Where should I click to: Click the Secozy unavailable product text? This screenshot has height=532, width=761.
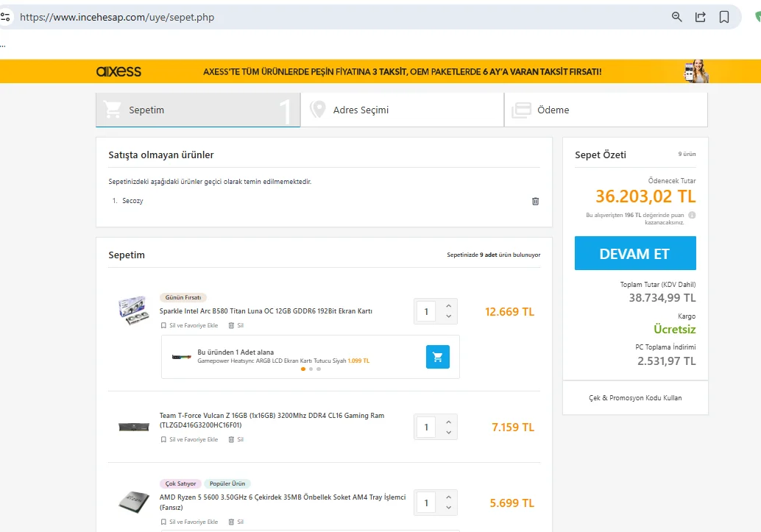(132, 200)
